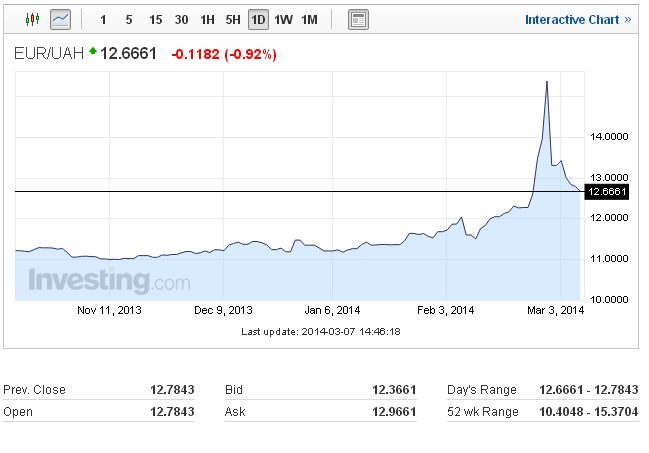This screenshot has width=649, height=453.
Task: Switch chart to 1M interval
Action: (x=310, y=19)
